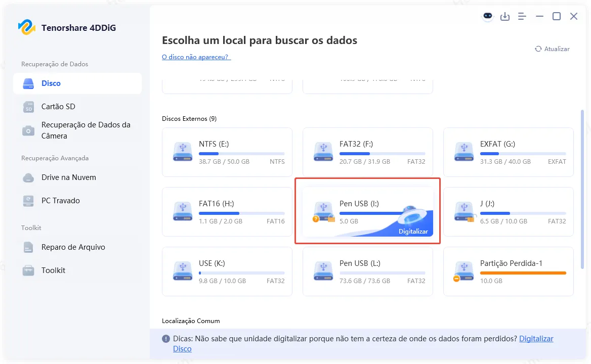
Task: Click the Atualizar refresh control
Action: (x=553, y=49)
